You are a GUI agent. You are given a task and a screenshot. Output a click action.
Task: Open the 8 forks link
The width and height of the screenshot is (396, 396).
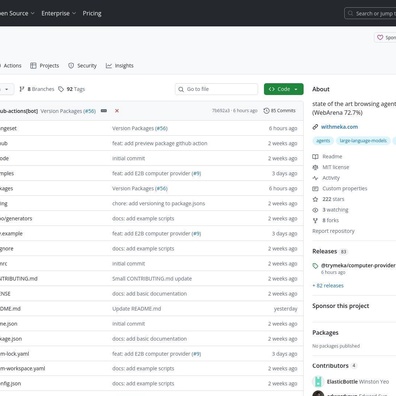coord(330,220)
